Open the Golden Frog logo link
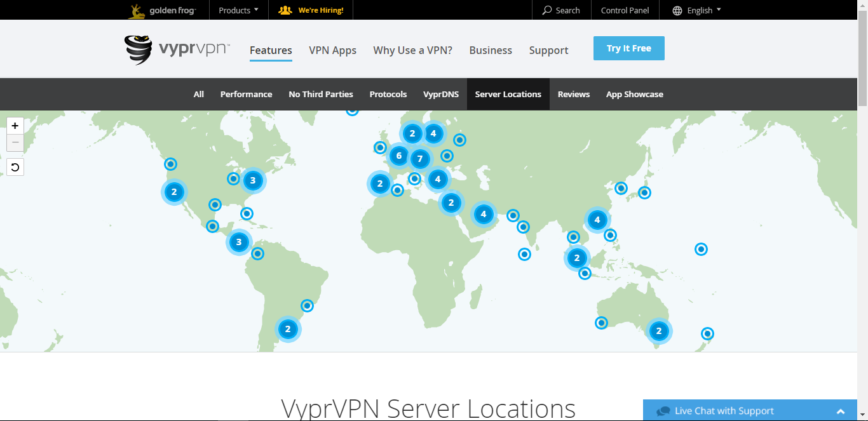The image size is (868, 421). (163, 10)
